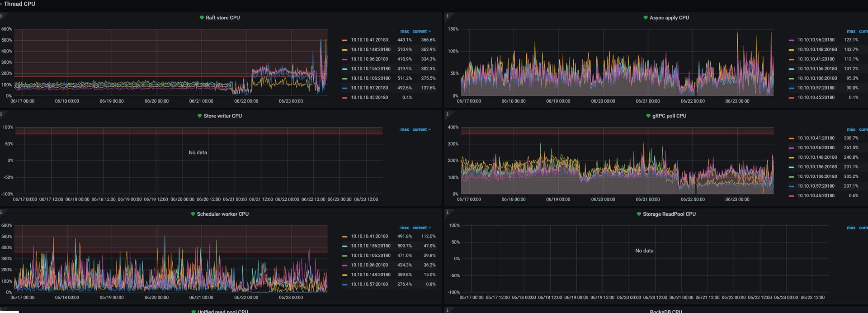The height and width of the screenshot is (313, 868).
Task: Click the Storage ReadPool CPU panel title
Action: (669, 214)
